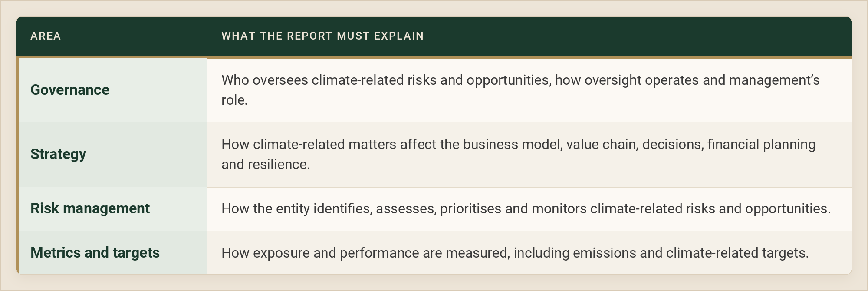Select the "Metrics and targets" row label

click(95, 253)
